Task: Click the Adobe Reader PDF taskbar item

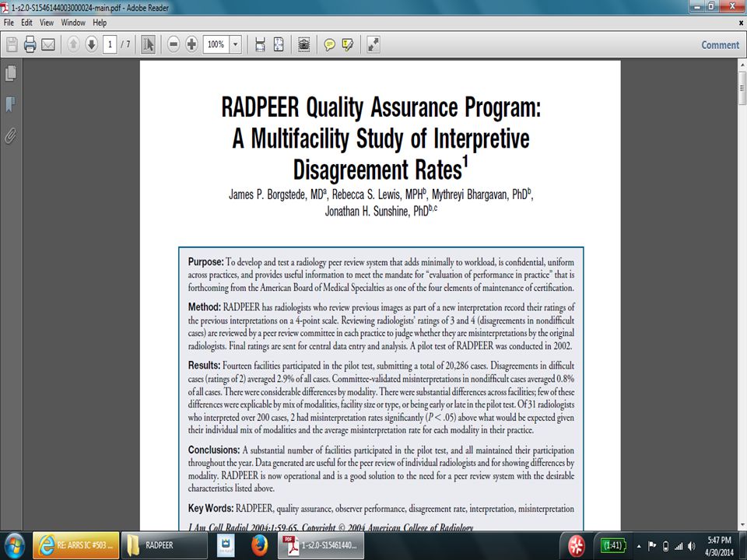Action: pyautogui.click(x=321, y=545)
